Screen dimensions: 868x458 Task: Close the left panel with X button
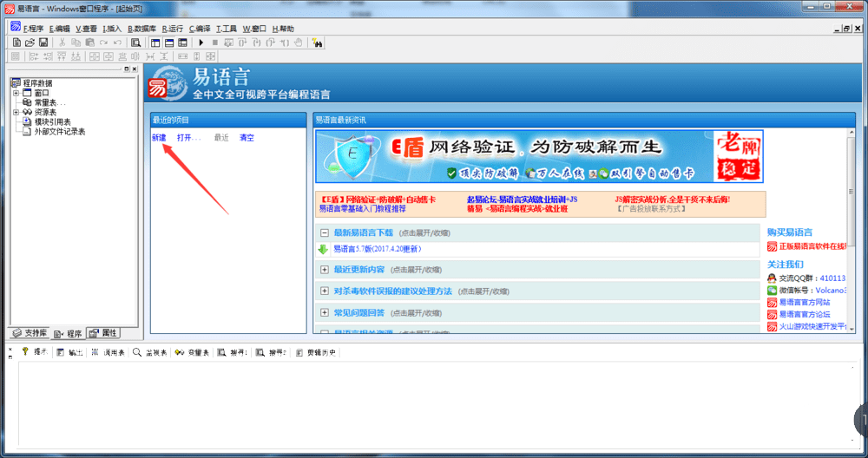[134, 69]
